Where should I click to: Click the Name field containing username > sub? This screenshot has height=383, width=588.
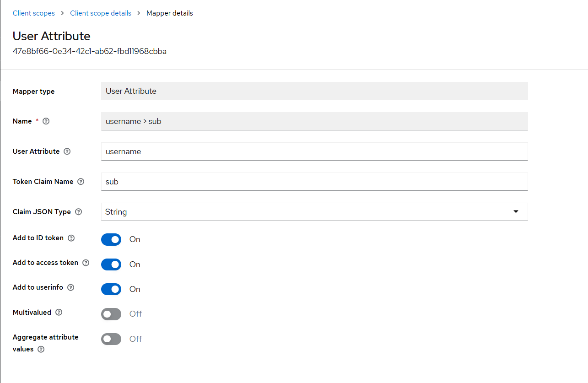[314, 121]
